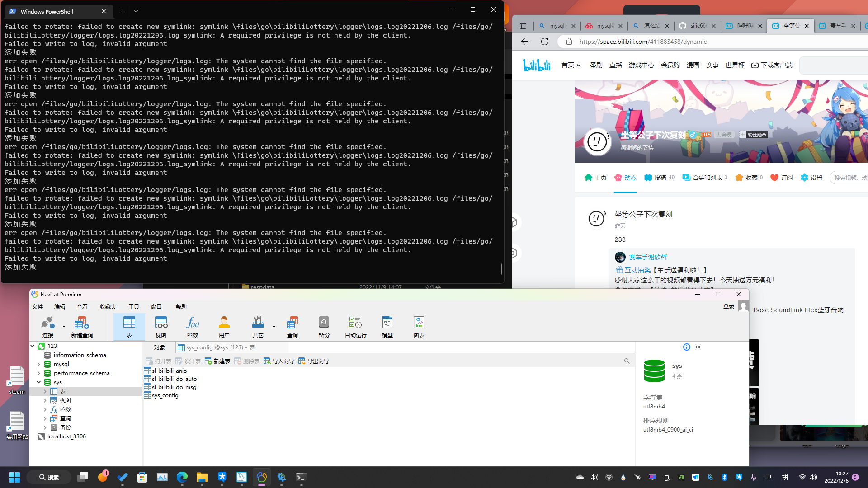Open the Backup icon in Navicat
Screen dimensions: 868x488
324,327
